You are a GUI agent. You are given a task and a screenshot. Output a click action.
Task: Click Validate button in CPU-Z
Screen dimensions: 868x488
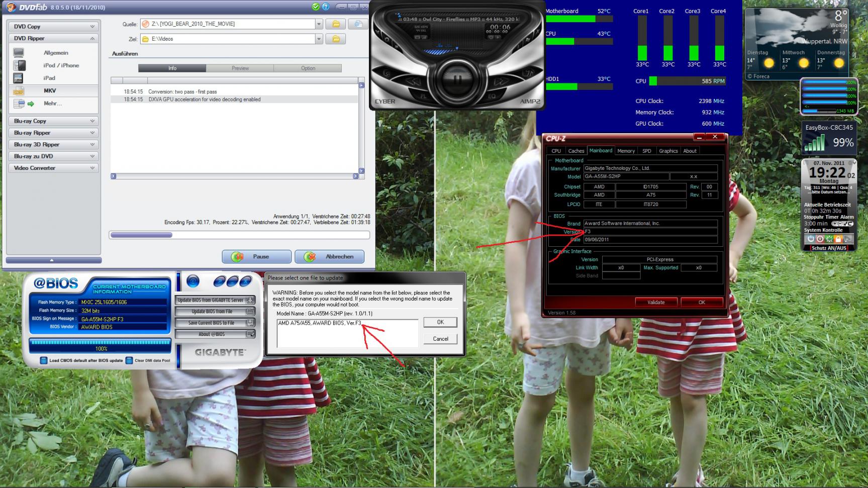(656, 302)
